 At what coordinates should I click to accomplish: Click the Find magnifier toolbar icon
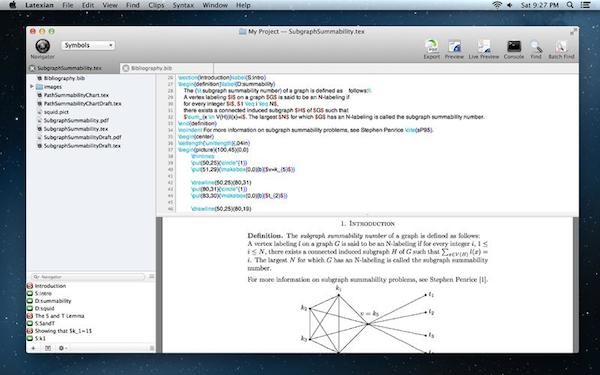click(x=536, y=46)
